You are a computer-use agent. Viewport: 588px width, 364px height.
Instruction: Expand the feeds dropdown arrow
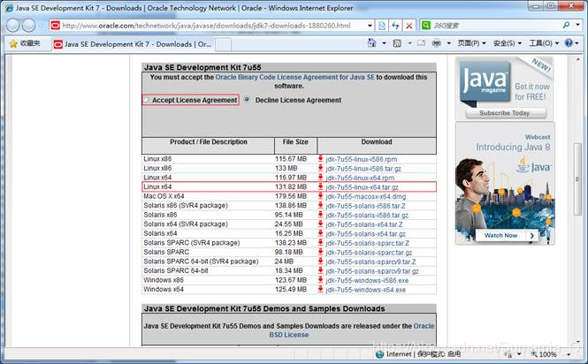410,43
